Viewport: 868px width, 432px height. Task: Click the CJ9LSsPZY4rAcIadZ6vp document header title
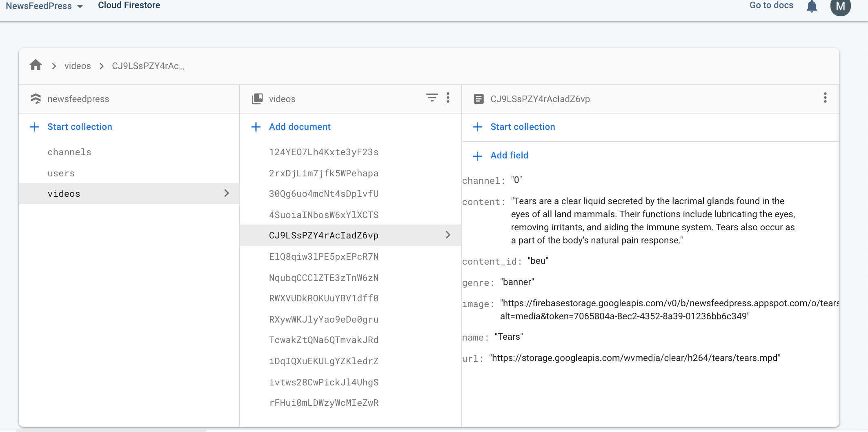tap(540, 99)
